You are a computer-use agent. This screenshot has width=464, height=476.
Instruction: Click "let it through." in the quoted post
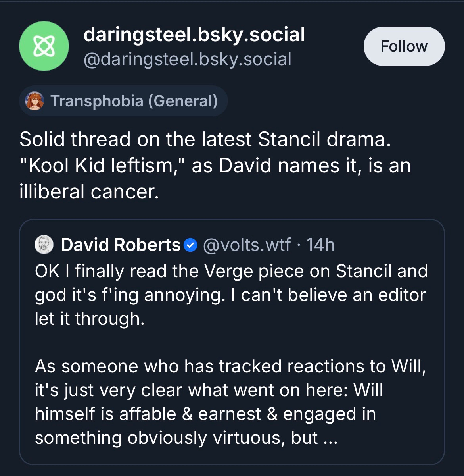tap(90, 319)
